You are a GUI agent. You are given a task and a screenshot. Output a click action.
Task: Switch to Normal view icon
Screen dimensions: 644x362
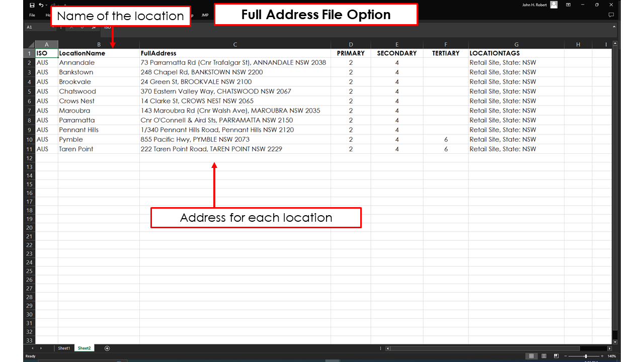pos(531,356)
